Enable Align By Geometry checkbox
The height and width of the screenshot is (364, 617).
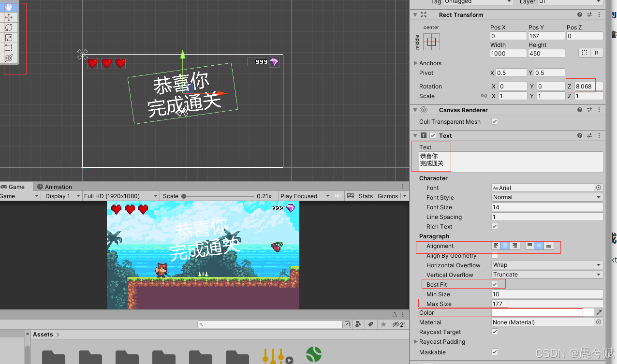coord(495,255)
